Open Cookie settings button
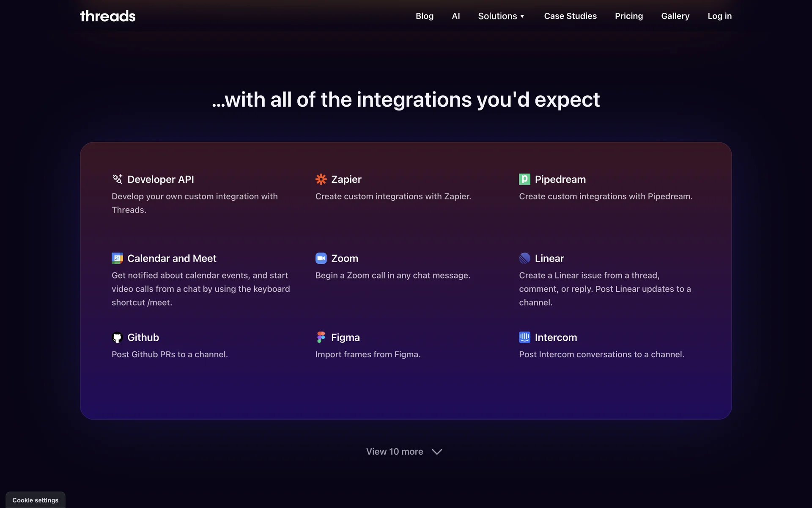The image size is (812, 508). coord(36,500)
